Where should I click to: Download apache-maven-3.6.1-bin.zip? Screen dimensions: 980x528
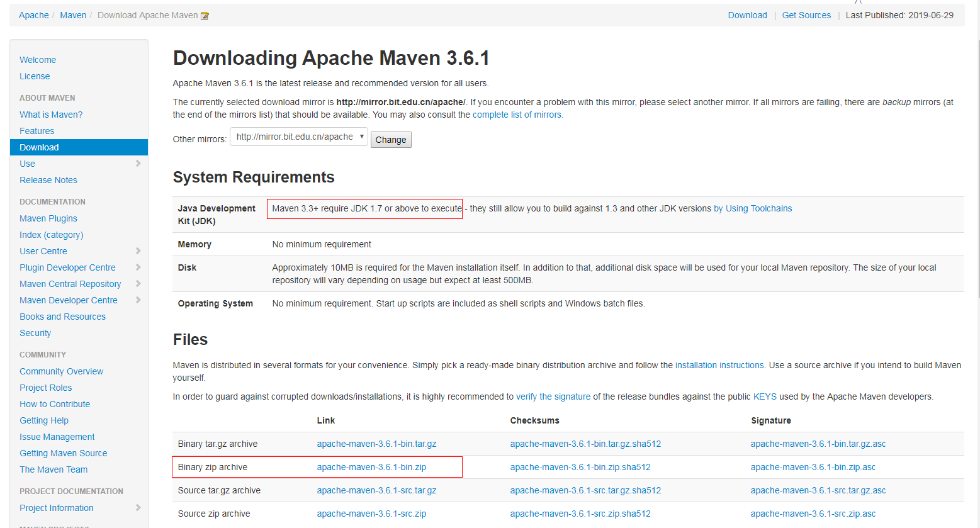371,467
